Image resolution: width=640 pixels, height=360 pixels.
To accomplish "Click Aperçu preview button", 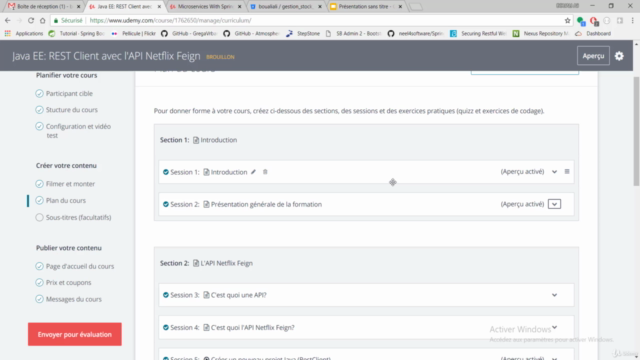I will (x=593, y=56).
